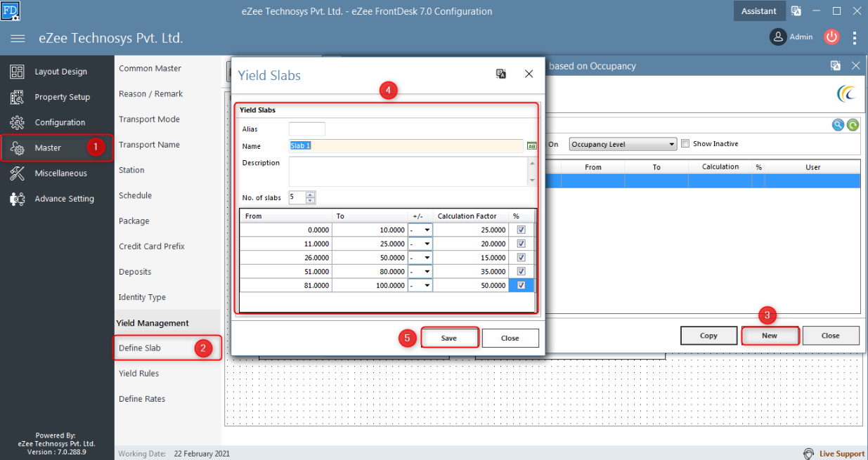Enable the Show Inactive checkbox
Image resolution: width=868 pixels, height=460 pixels.
[x=685, y=144]
